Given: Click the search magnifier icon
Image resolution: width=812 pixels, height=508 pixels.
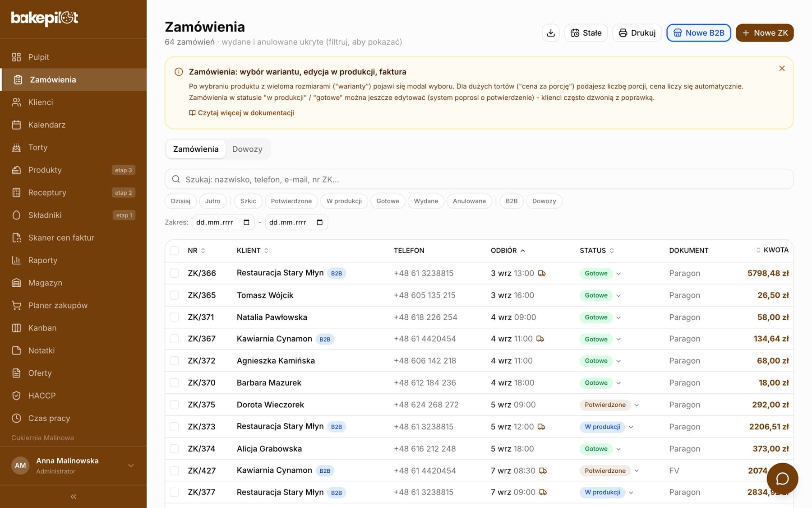Looking at the screenshot, I should (x=176, y=179).
